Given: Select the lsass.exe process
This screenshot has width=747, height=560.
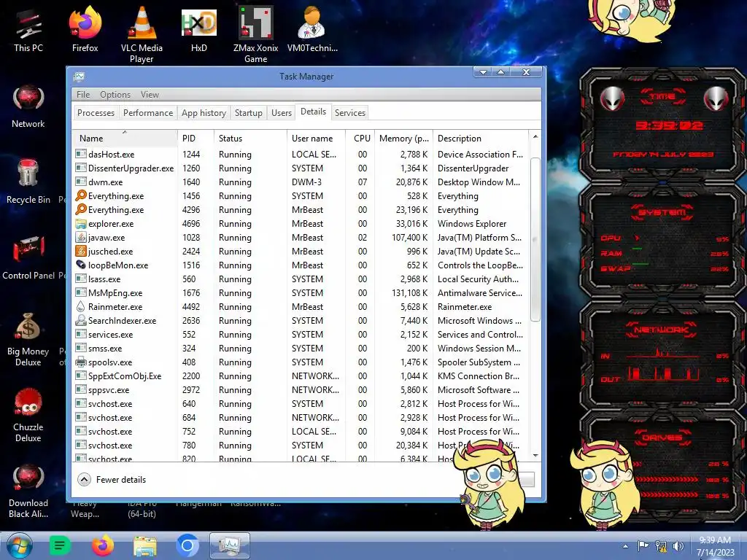Looking at the screenshot, I should (301, 279).
